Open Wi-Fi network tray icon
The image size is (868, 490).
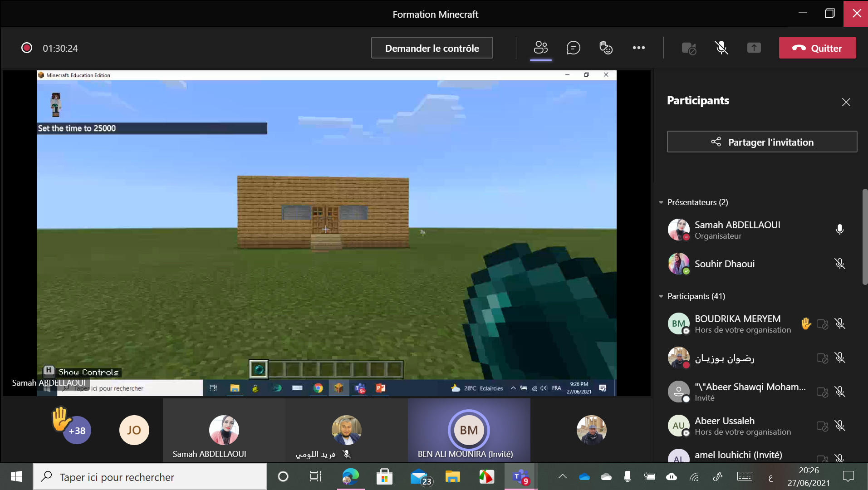coord(694,476)
